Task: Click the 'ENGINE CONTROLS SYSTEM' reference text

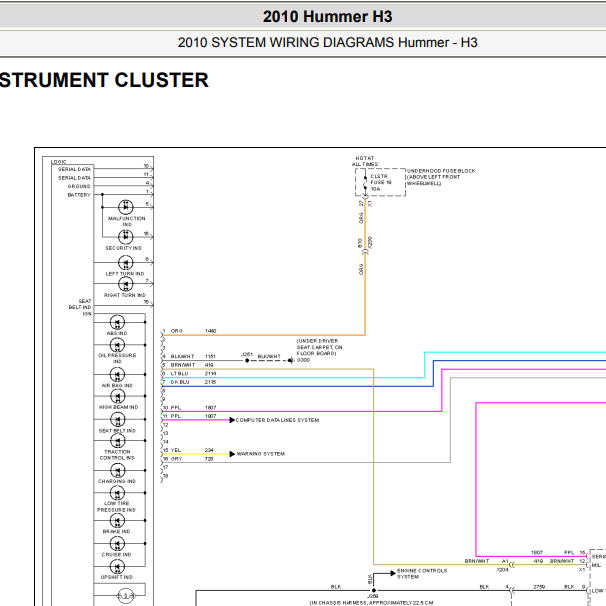Action: (422, 574)
